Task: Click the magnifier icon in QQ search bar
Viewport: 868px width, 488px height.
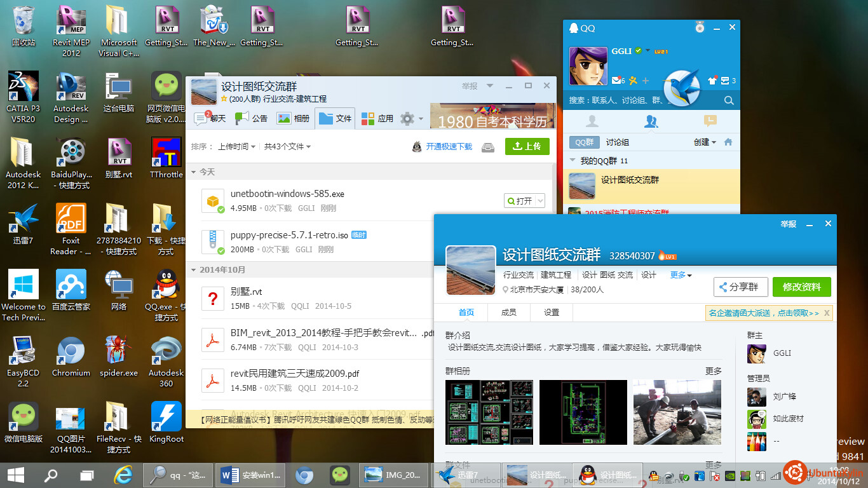Action: click(x=729, y=100)
